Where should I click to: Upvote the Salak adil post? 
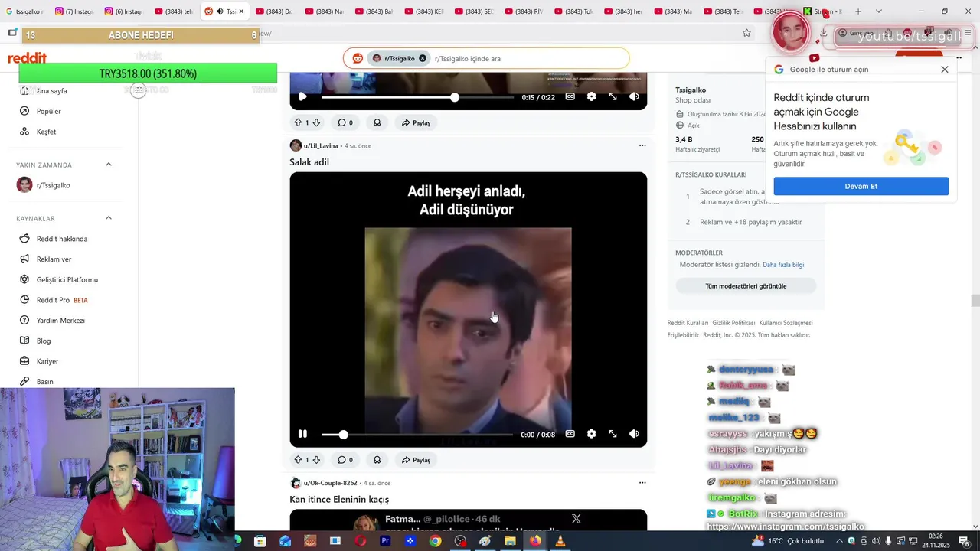click(x=298, y=460)
